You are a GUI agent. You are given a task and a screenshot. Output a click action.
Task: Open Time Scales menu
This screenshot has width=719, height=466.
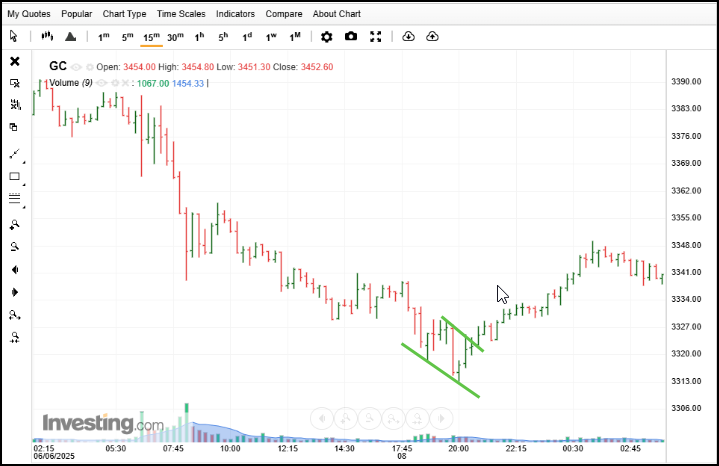click(181, 14)
